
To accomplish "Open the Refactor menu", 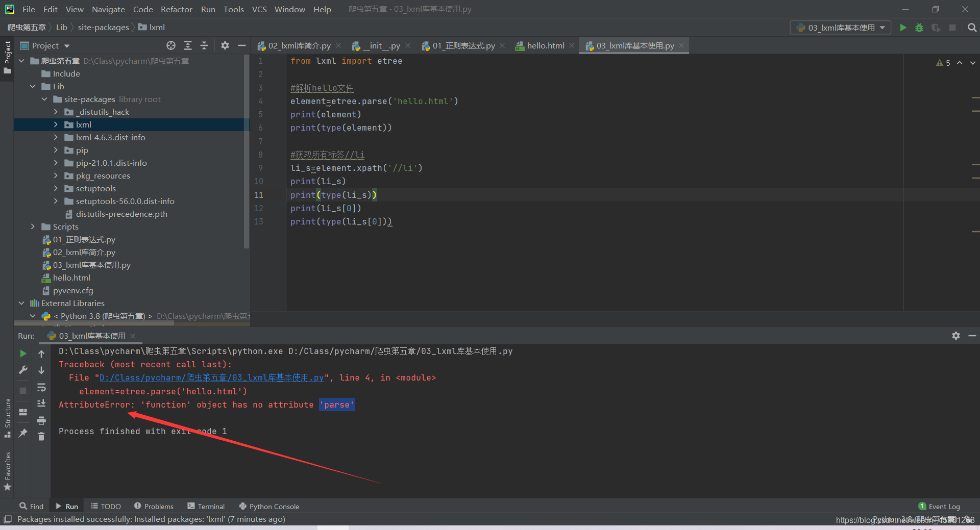I will [x=176, y=9].
